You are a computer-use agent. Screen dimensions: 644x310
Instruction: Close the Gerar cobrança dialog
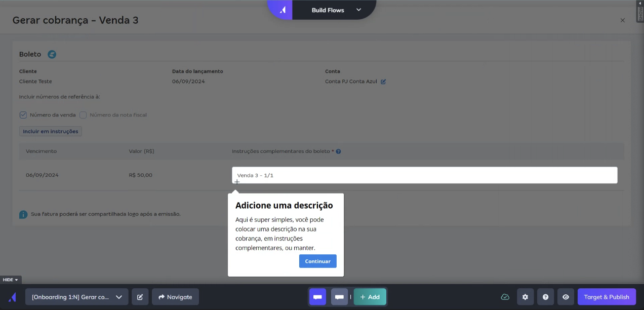click(x=622, y=20)
